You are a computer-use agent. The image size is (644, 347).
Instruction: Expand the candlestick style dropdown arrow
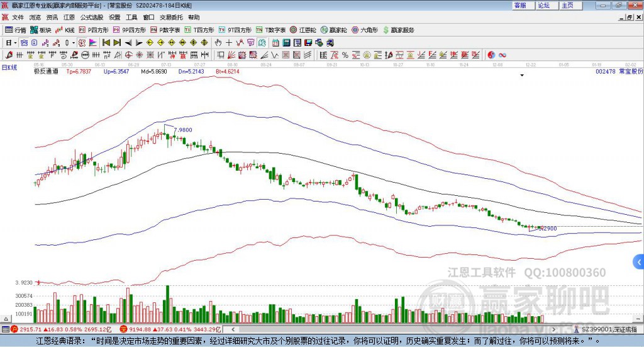point(74,43)
